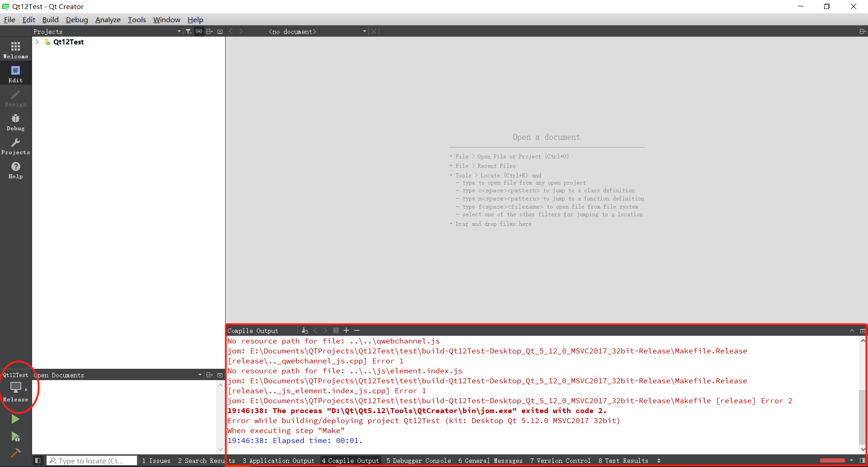Show the 1 Issues pane

point(156,461)
